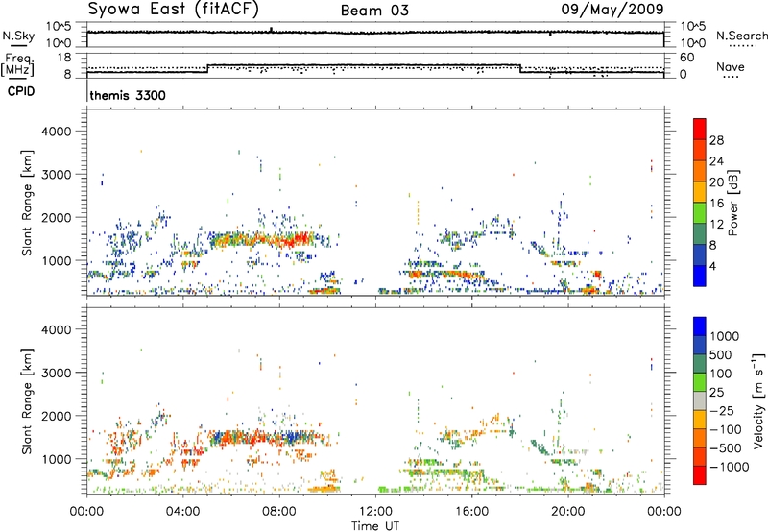768x532 pixels.
Task: Select the 'CPID' row label
Action: tap(21, 91)
